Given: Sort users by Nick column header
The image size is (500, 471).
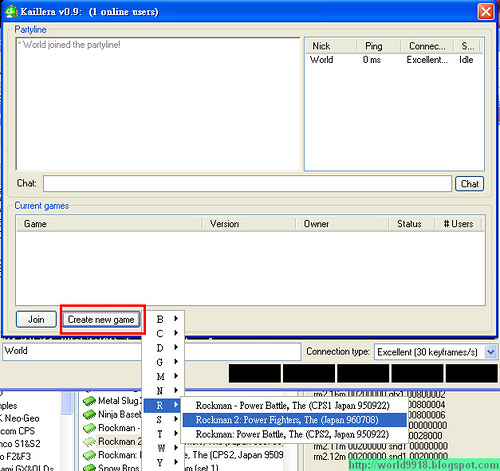Looking at the screenshot, I should point(331,46).
